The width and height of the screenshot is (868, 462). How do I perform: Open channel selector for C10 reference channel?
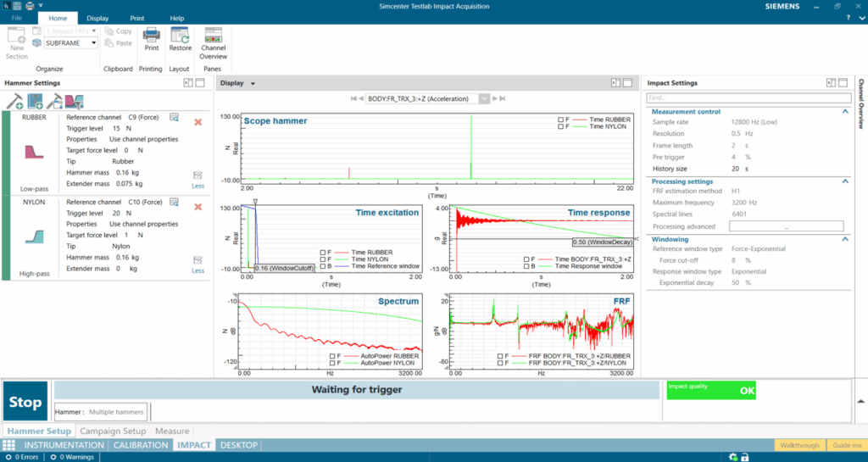(x=174, y=202)
